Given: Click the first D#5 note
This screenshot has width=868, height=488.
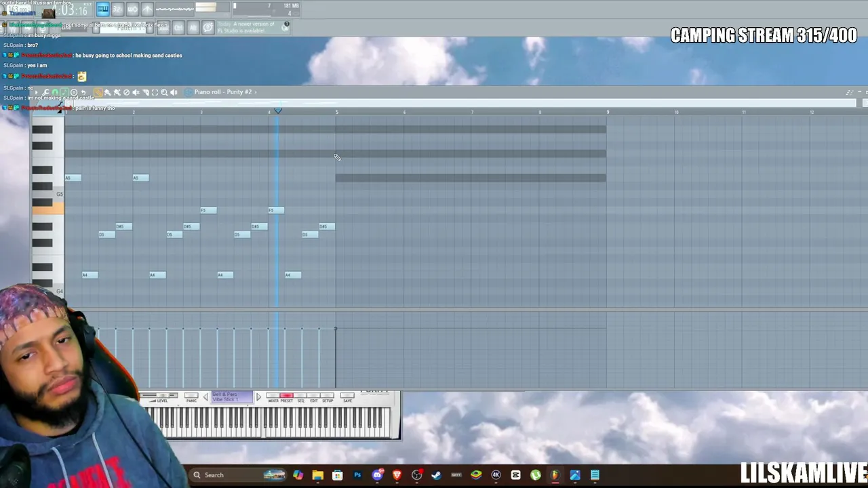Looking at the screenshot, I should (x=124, y=226).
